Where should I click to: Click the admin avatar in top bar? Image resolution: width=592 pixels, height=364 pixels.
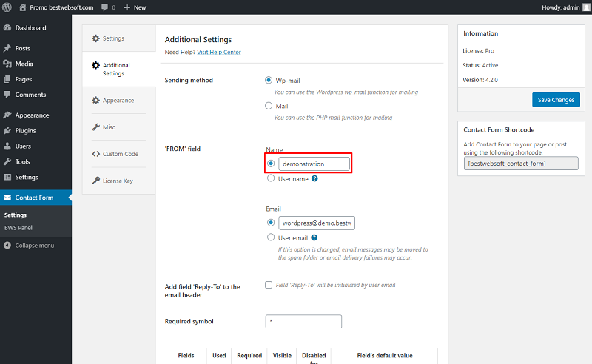[x=586, y=7]
